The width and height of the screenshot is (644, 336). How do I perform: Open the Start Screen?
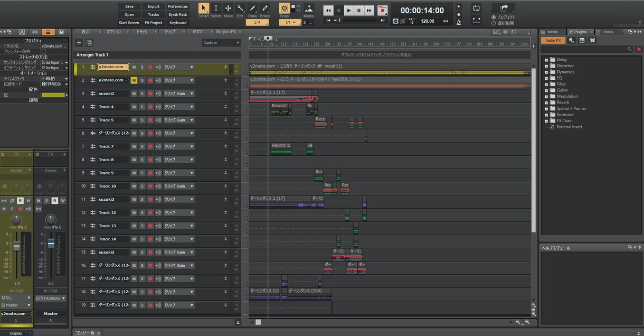pos(129,23)
